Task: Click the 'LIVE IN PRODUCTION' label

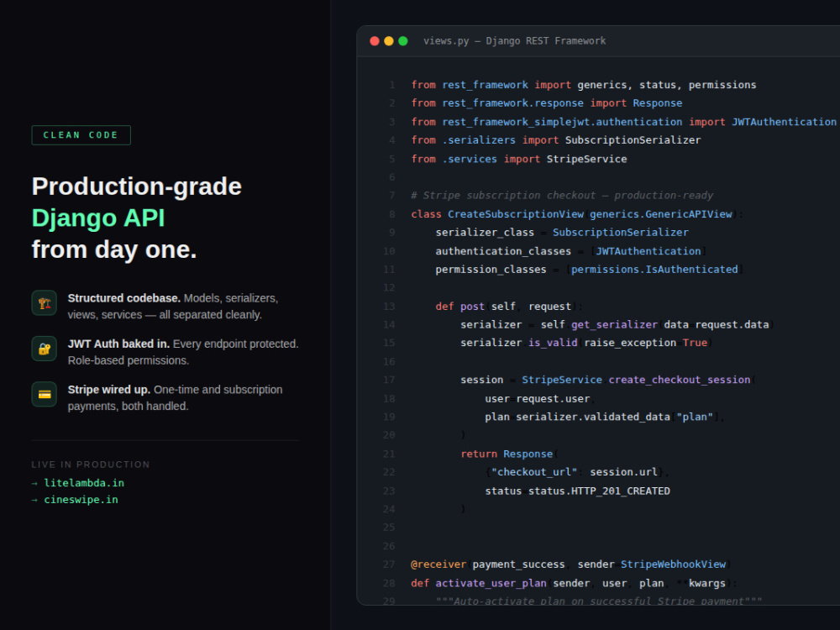Action: coord(91,465)
